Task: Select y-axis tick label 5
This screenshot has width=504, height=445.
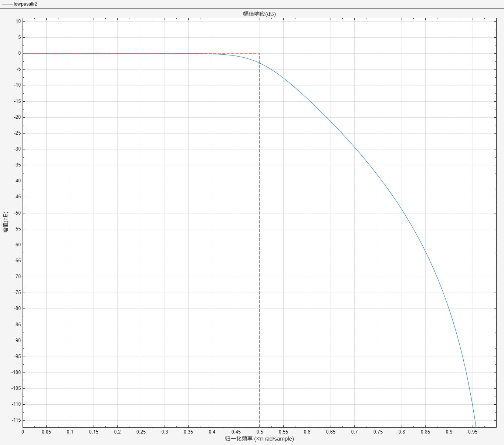Action: [x=20, y=37]
